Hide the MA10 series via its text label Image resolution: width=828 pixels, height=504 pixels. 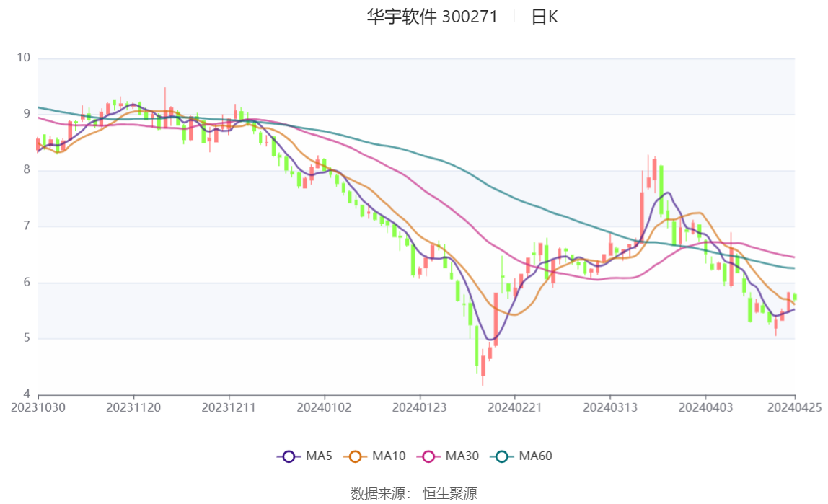pyautogui.click(x=389, y=456)
